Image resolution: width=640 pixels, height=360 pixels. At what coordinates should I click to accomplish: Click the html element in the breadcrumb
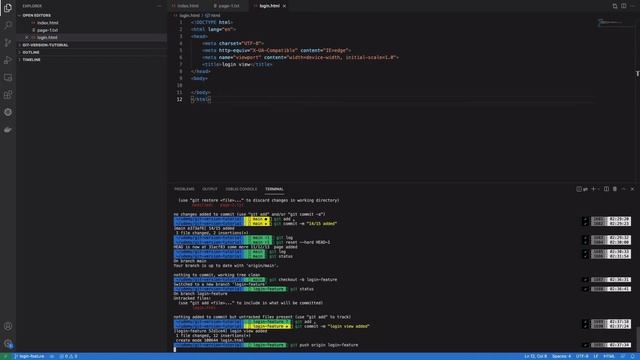point(213,16)
